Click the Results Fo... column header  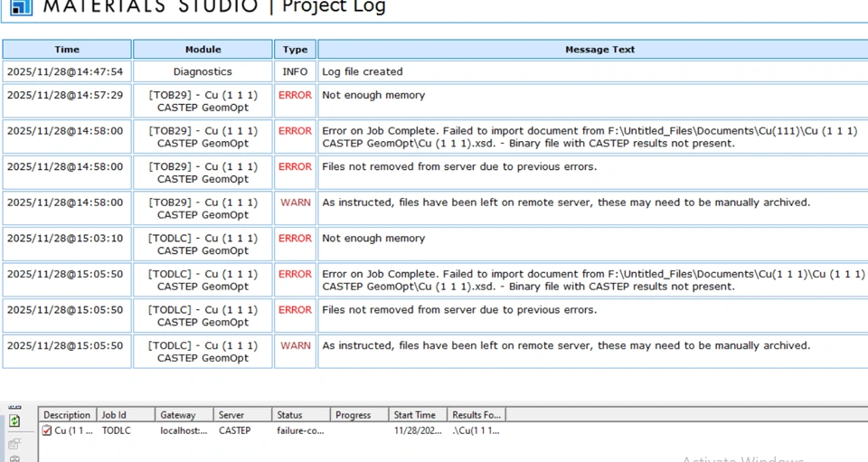[476, 415]
